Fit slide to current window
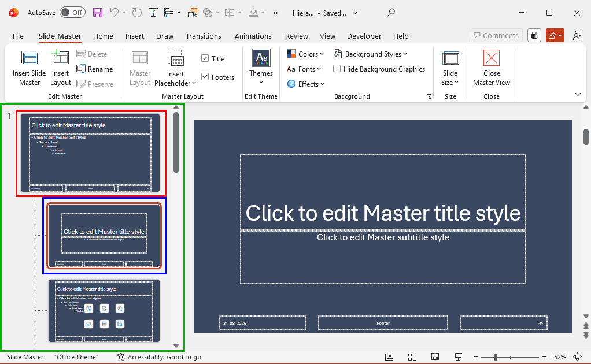This screenshot has height=364, width=591. click(578, 357)
